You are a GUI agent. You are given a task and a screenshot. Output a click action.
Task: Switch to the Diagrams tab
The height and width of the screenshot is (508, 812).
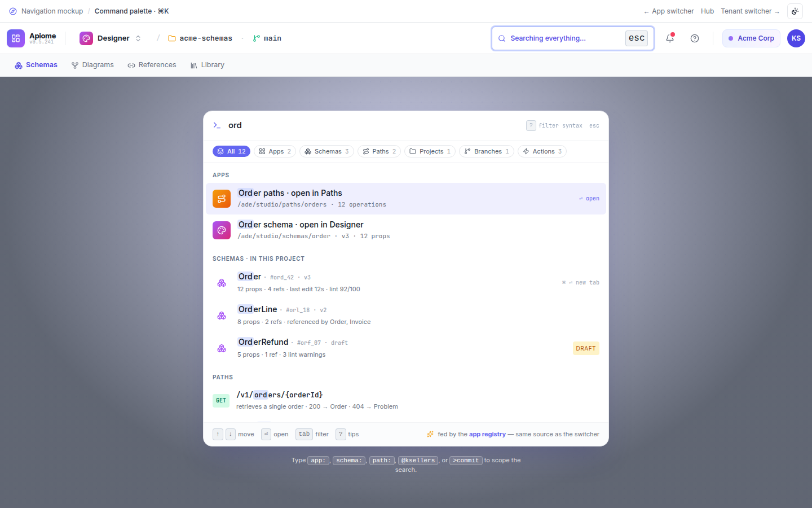coord(92,65)
